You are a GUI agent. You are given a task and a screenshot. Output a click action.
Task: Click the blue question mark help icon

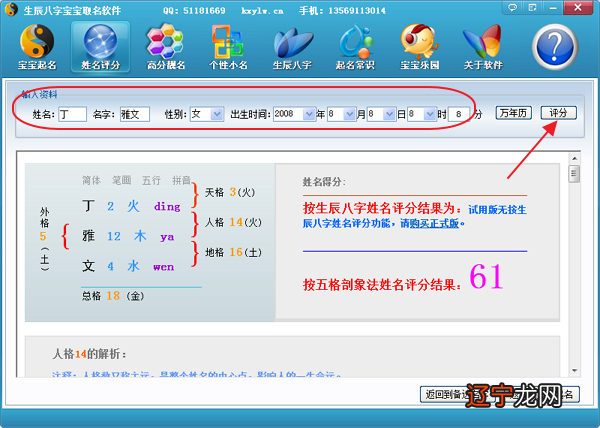point(556,48)
